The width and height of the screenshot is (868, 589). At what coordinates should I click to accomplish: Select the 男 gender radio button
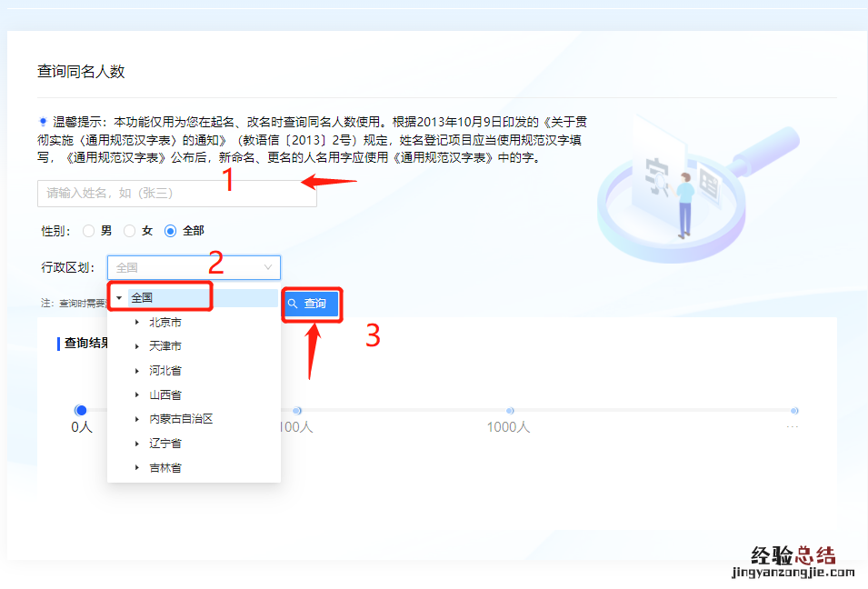[x=88, y=231]
